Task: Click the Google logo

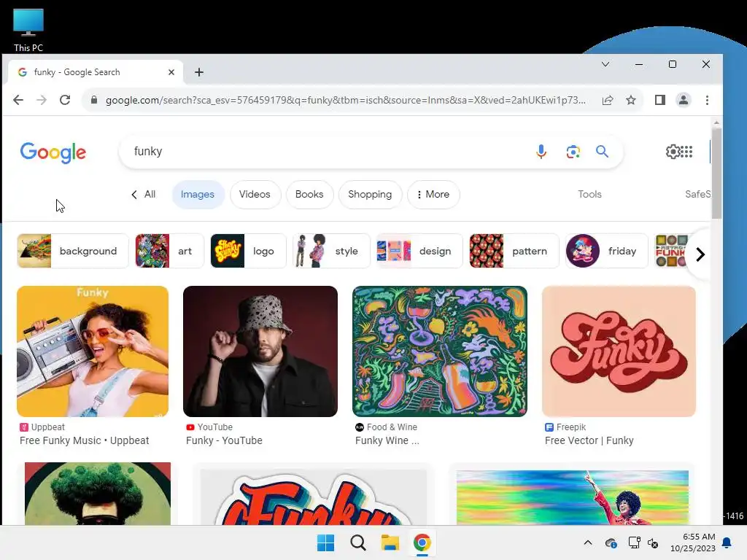Action: click(x=53, y=152)
